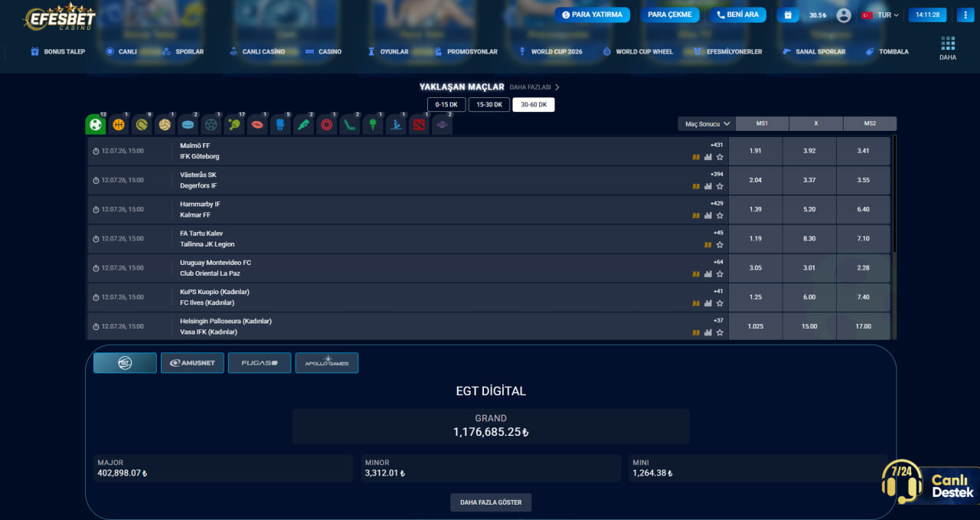Select the football sport icon
Screen dimensions: 980x520
point(96,124)
